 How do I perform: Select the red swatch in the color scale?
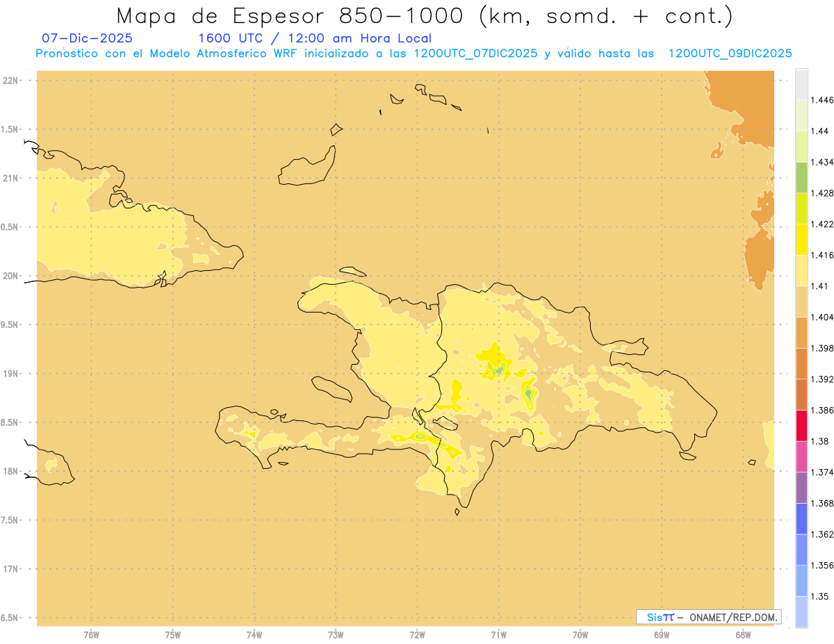(801, 425)
